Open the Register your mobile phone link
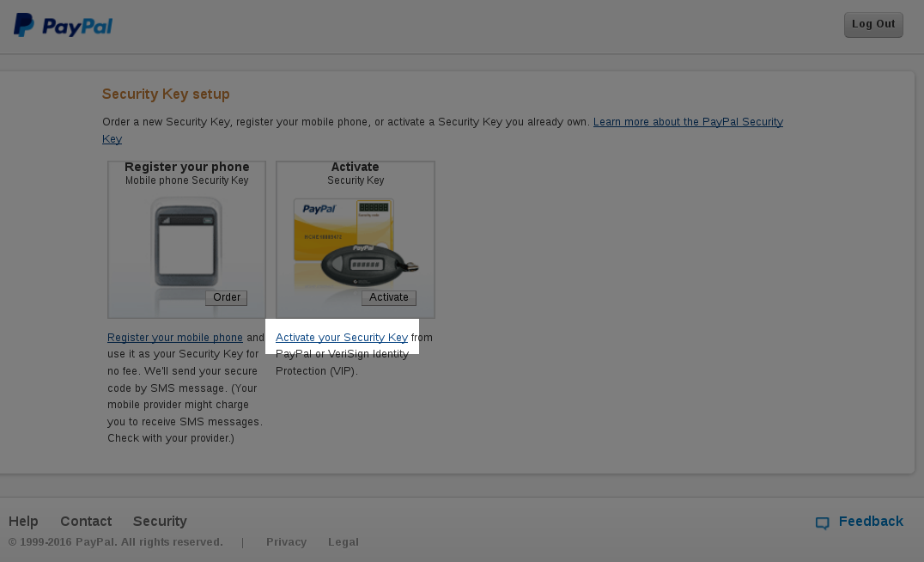The image size is (924, 562). tap(175, 338)
